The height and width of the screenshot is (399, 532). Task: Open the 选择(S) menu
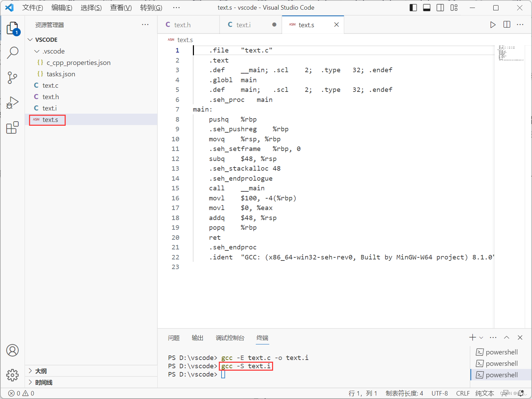tap(91, 8)
